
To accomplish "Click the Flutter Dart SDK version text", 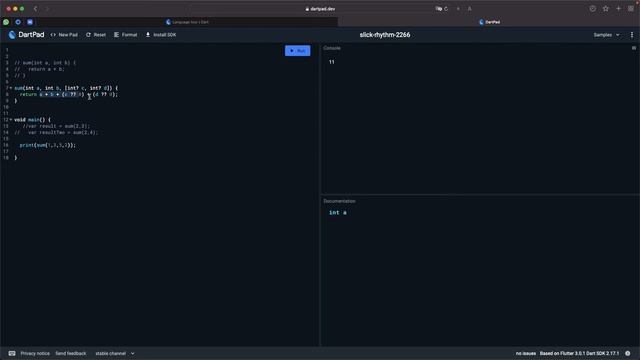I will [x=579, y=353].
